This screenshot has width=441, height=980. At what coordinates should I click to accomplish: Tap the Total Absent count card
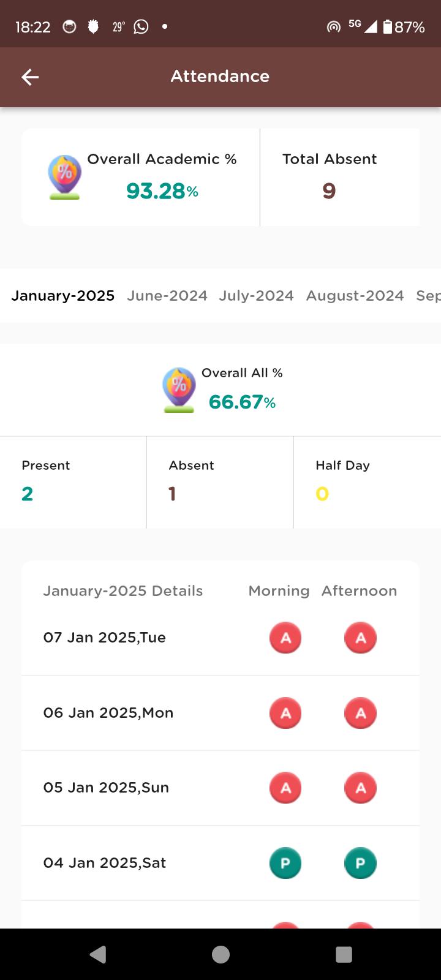coord(340,177)
